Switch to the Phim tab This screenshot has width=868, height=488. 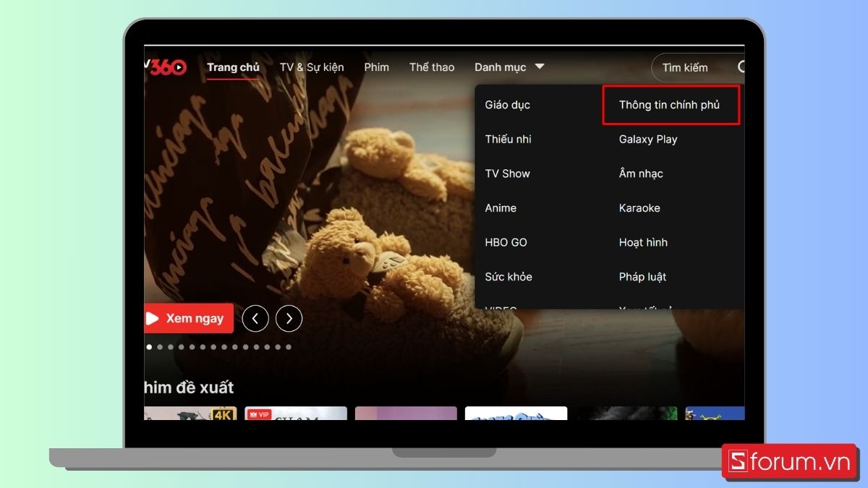coord(376,67)
